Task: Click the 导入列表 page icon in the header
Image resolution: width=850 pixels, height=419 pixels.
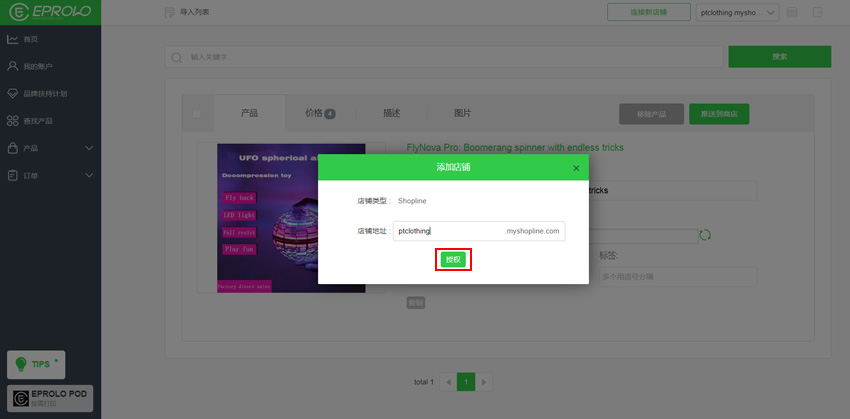Action: (169, 12)
